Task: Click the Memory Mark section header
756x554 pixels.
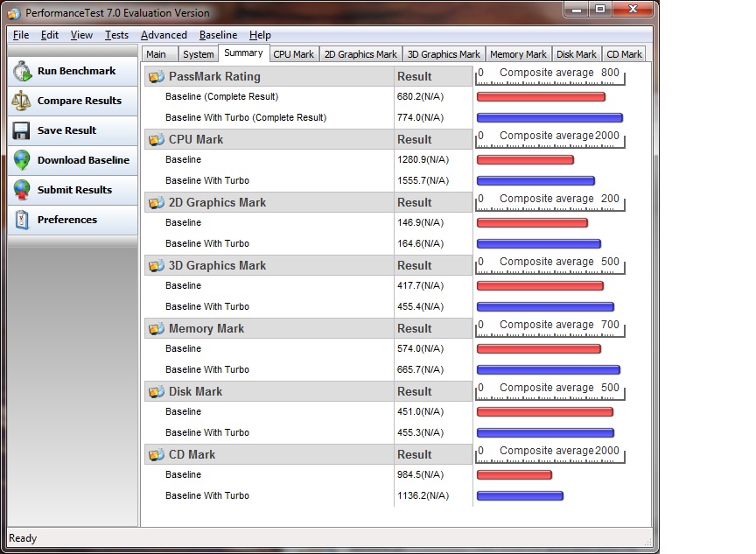Action: pyautogui.click(x=206, y=328)
